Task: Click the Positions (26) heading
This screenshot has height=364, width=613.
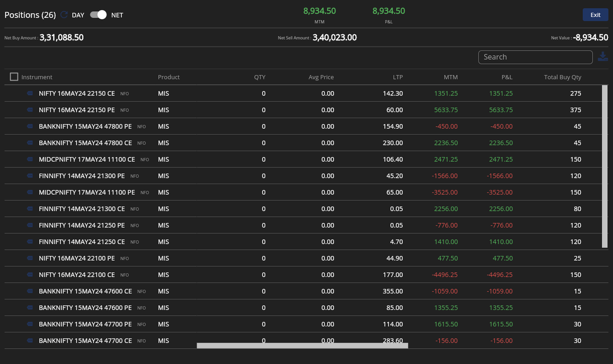Action: (x=30, y=15)
